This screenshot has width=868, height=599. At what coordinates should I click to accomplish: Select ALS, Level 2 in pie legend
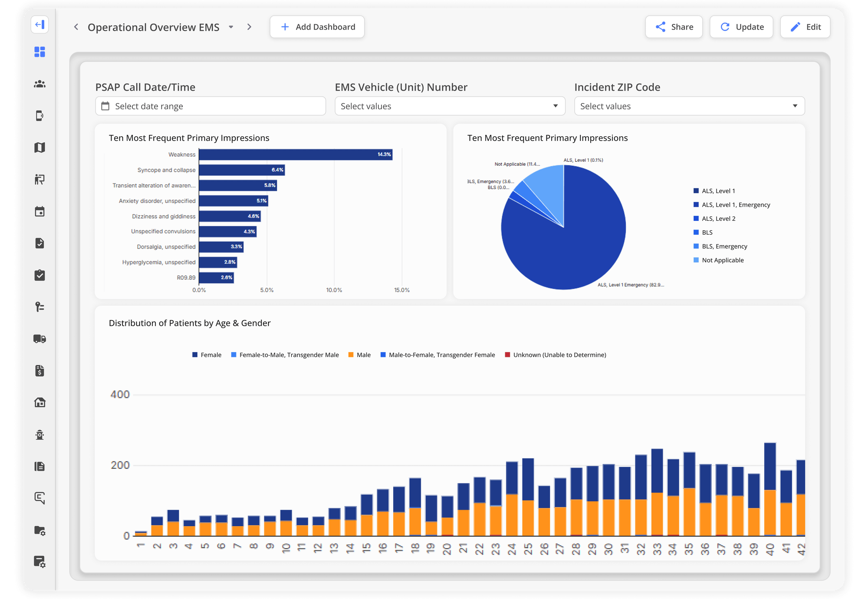pos(714,219)
